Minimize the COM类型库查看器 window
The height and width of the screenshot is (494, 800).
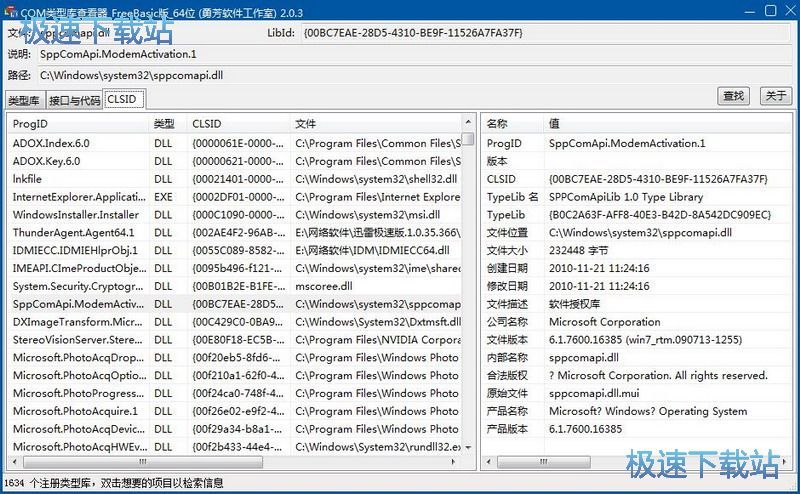749,11
